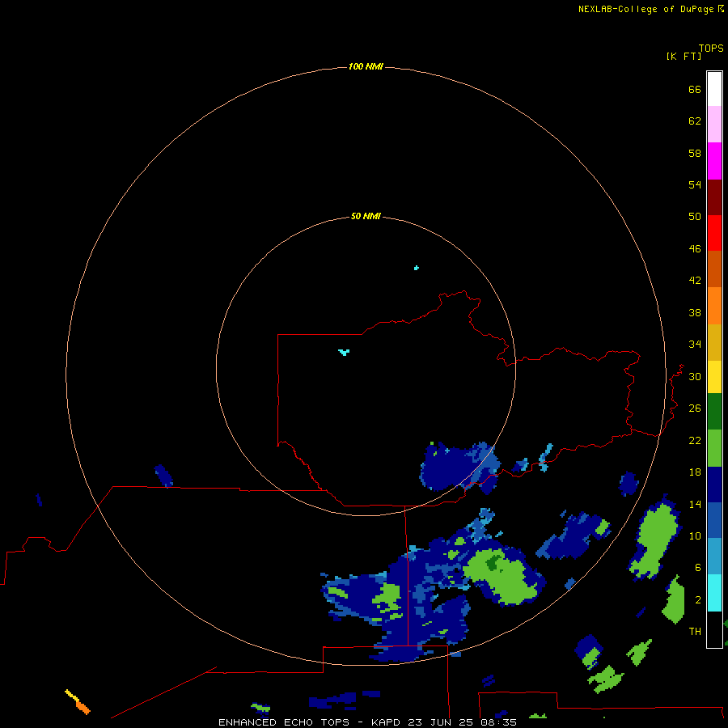The image size is (728, 728).
Task: Click the Enhanced Echo Tops KAPD timestamp caption
Action: [367, 722]
